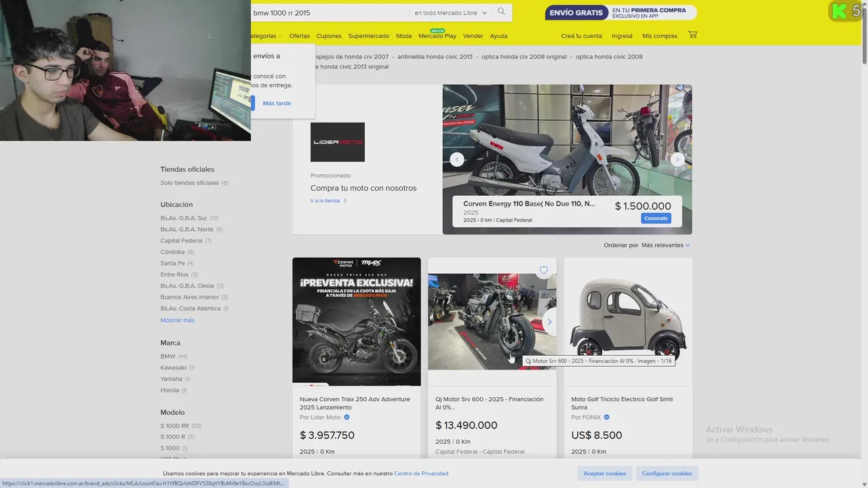This screenshot has height=488, width=868.
Task: Filter location Bs.As. G.B.A. Sur
Action: click(189, 218)
